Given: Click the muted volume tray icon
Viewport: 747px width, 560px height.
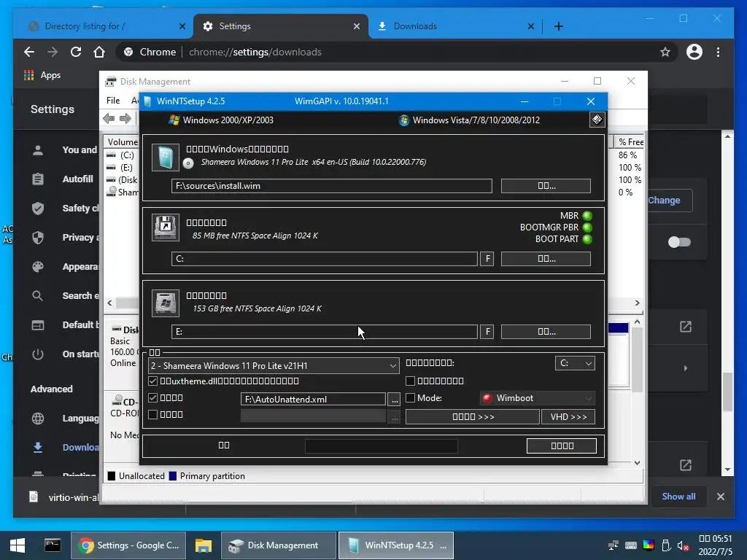Looking at the screenshot, I should (x=683, y=545).
